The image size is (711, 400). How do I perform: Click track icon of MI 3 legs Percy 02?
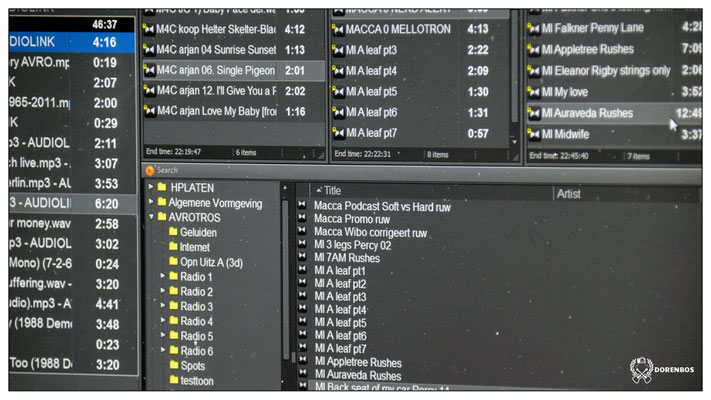302,244
